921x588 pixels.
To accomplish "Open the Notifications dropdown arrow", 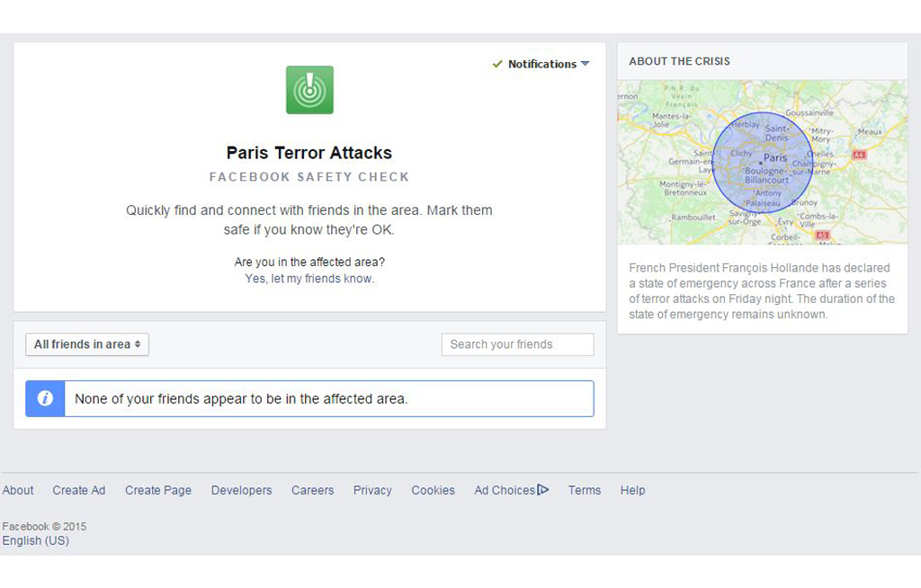I will (x=585, y=64).
